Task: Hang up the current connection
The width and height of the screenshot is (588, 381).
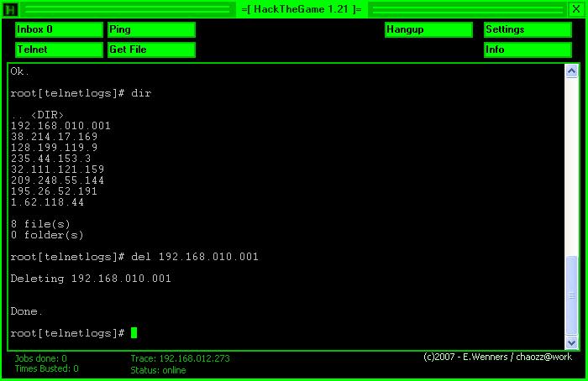Action: point(428,29)
